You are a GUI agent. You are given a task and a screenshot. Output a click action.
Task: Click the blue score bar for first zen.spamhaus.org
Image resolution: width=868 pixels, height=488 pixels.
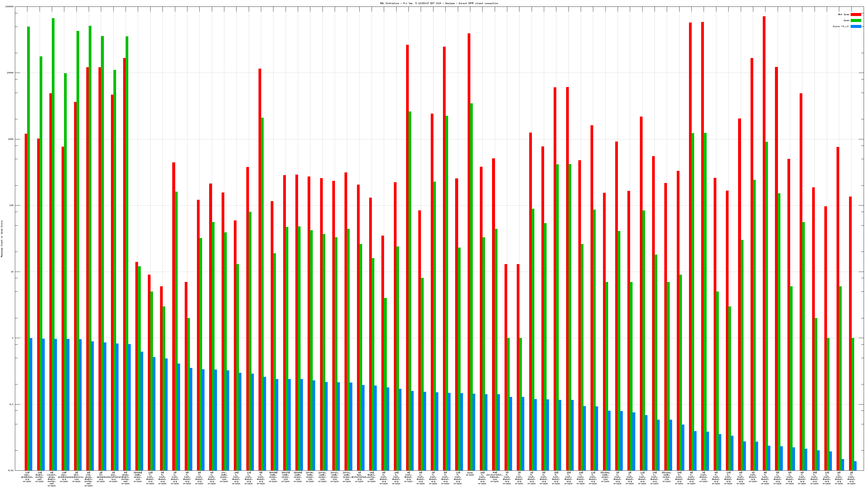click(31, 404)
